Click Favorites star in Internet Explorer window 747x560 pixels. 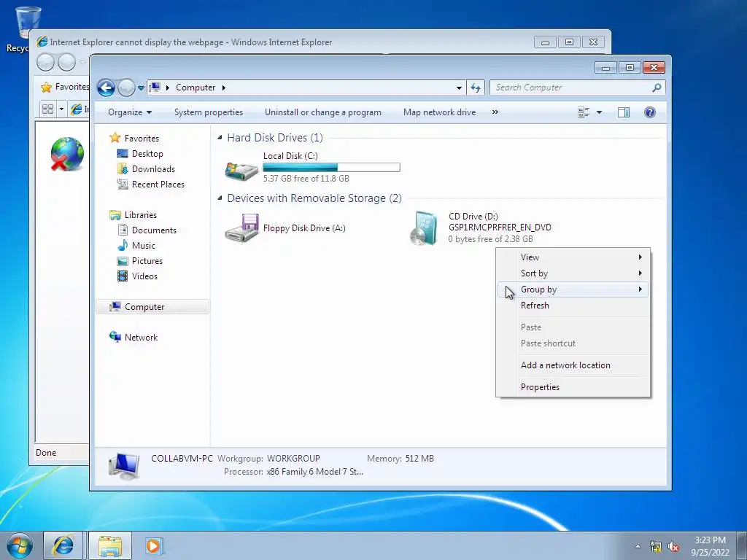coord(46,87)
